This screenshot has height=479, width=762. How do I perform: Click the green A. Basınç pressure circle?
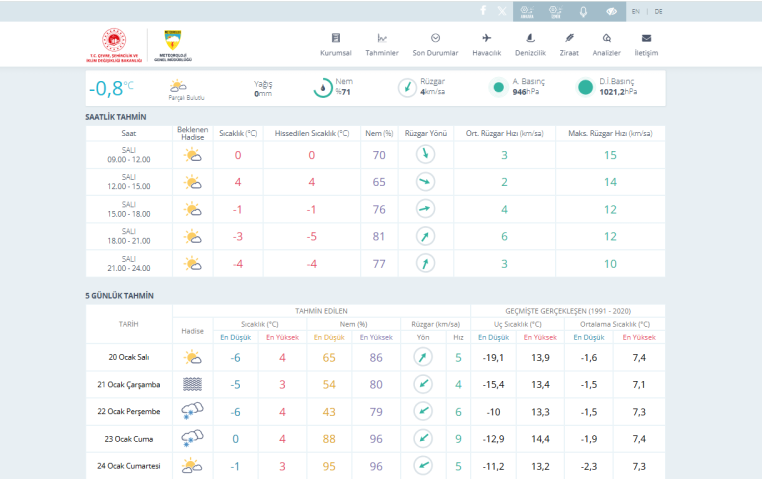tap(498, 88)
